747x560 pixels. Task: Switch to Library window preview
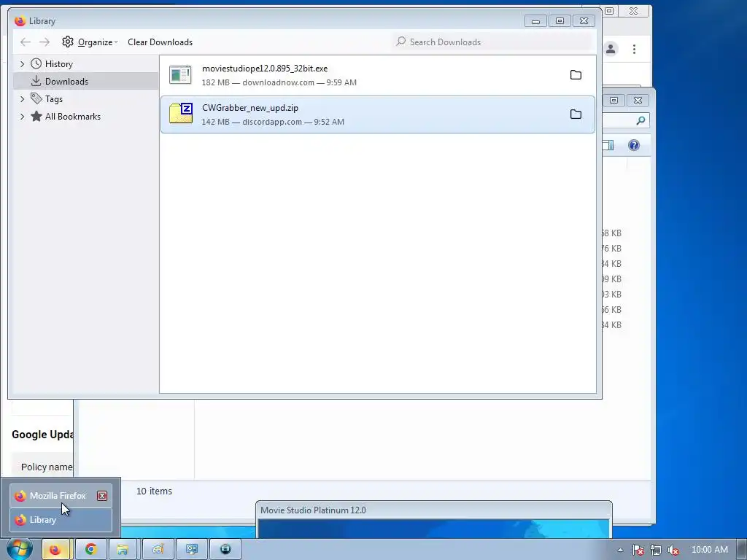click(x=61, y=520)
